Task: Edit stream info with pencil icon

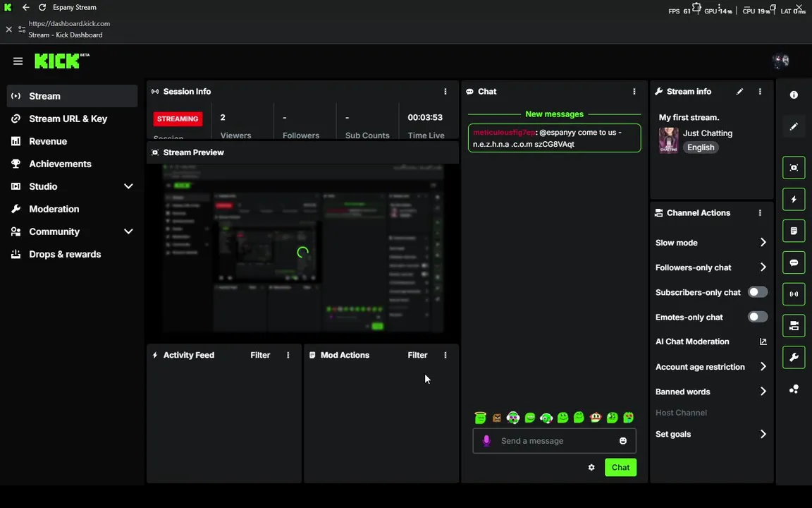Action: tap(739, 91)
